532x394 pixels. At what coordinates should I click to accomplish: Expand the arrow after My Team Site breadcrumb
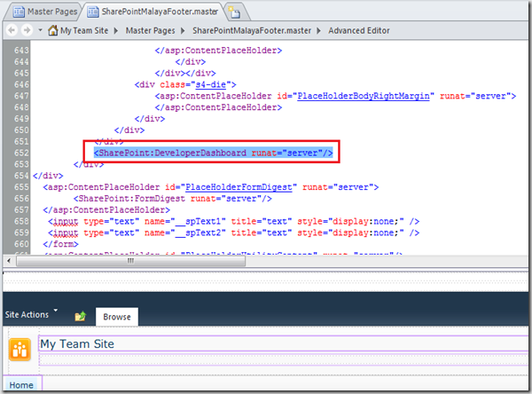coord(116,30)
